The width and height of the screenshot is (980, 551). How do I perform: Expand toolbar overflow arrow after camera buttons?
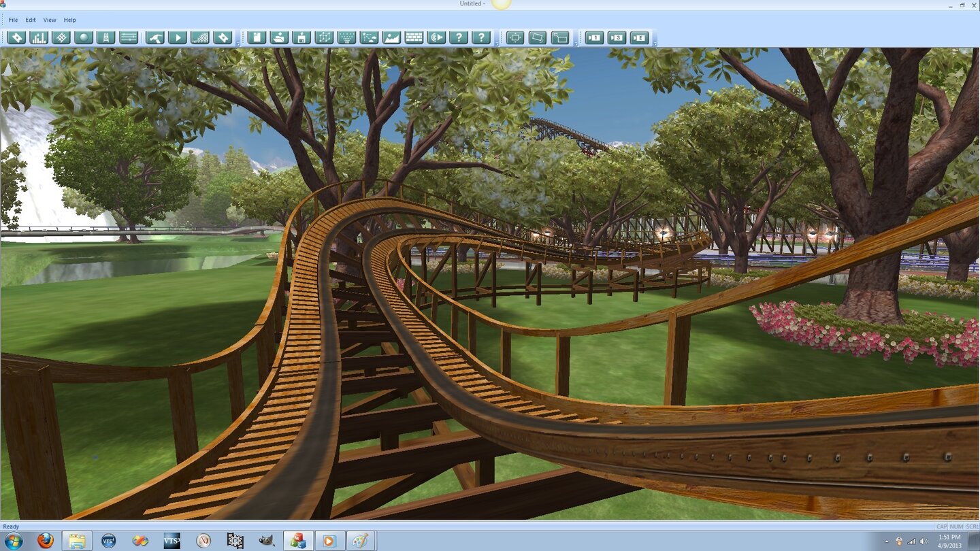(x=654, y=43)
